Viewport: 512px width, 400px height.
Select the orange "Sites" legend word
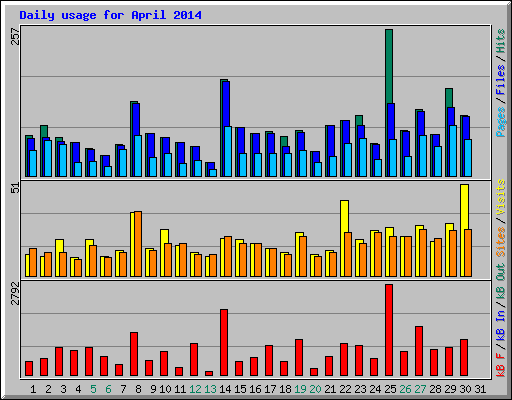[500, 242]
